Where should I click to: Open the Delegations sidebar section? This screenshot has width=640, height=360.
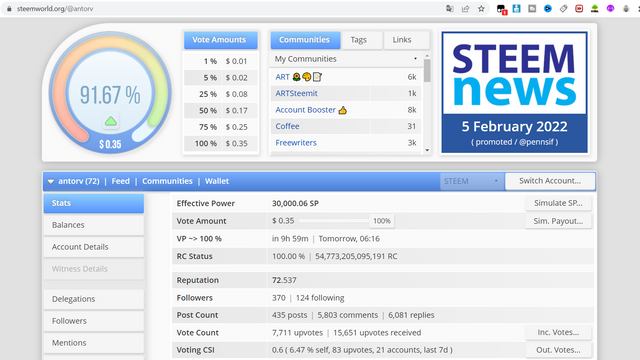[x=93, y=299]
